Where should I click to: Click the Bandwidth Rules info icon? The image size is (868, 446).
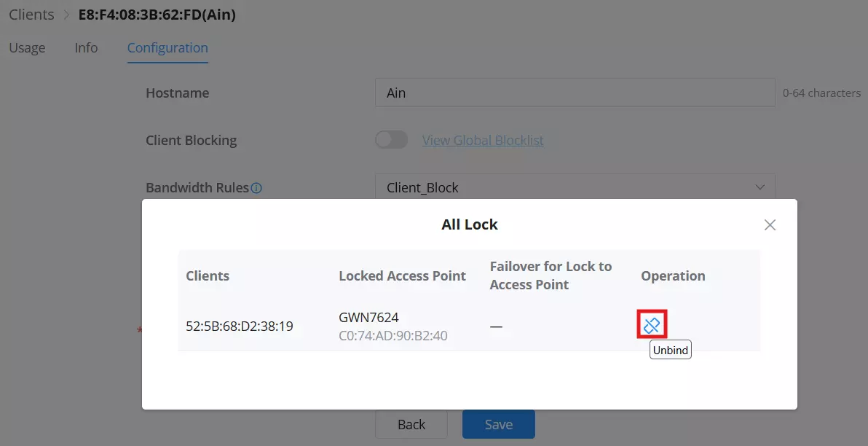click(x=256, y=188)
